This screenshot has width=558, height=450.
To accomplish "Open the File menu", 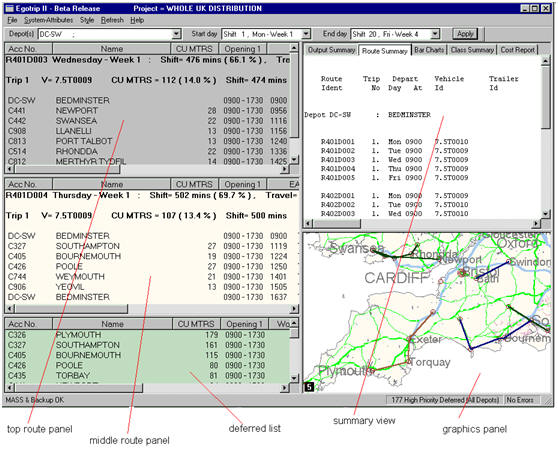I will (x=12, y=20).
